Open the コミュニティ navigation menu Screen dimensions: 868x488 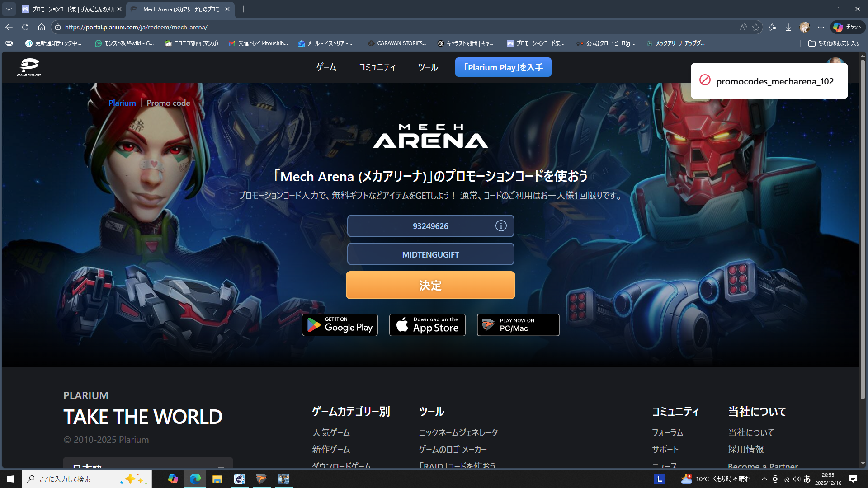click(x=377, y=67)
